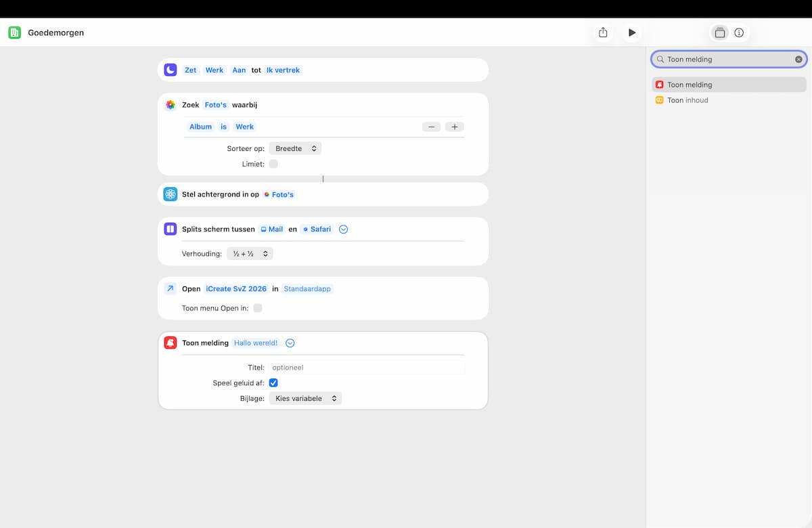Viewport: 812px width, 528px height.
Task: Click the green Goedemorgen shortcut icon
Action: click(14, 32)
